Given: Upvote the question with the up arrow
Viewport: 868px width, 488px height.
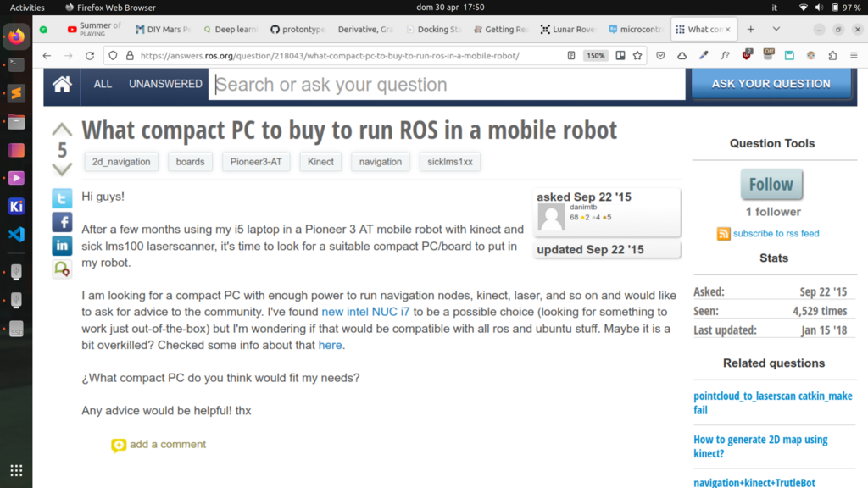Looking at the screenshot, I should 62,130.
